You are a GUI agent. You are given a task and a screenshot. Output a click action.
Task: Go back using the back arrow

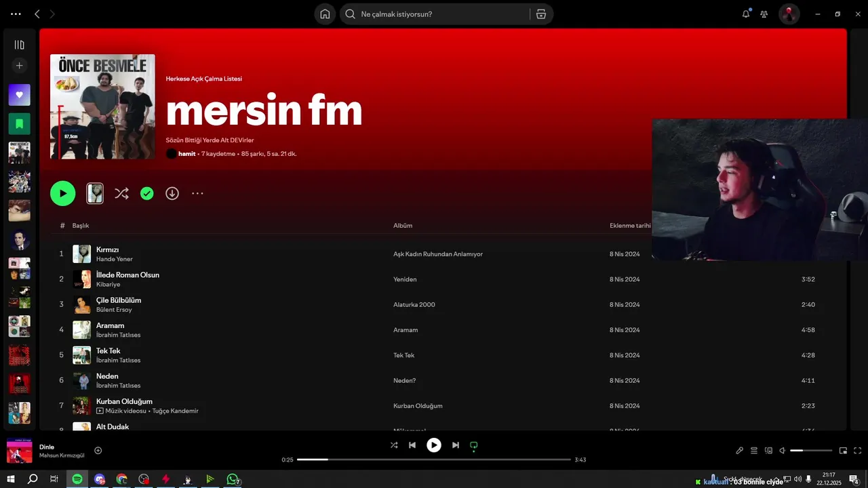click(x=37, y=14)
